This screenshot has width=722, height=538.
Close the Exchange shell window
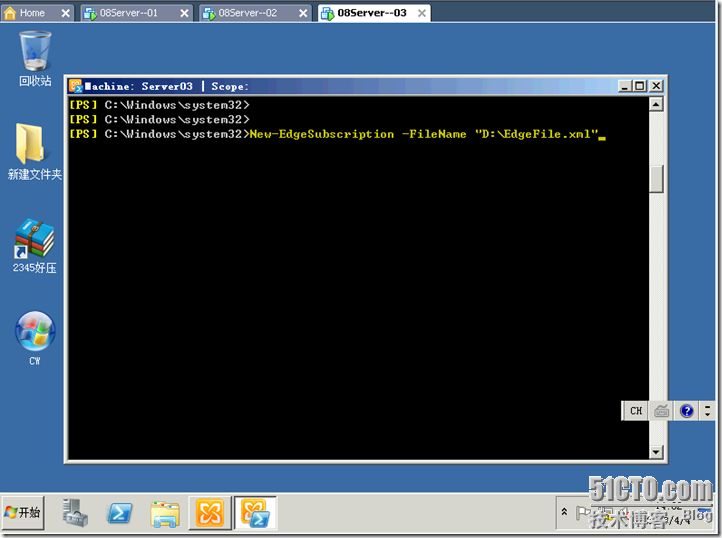[x=656, y=86]
